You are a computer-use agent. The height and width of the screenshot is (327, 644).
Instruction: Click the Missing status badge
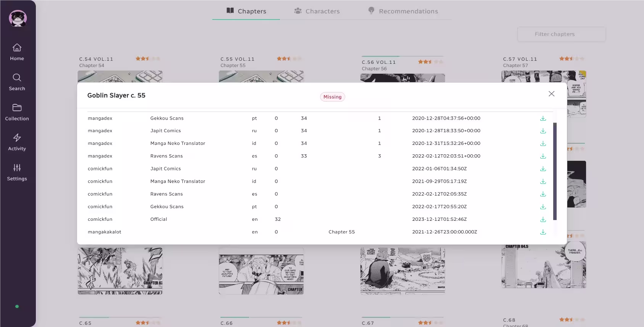pyautogui.click(x=332, y=97)
